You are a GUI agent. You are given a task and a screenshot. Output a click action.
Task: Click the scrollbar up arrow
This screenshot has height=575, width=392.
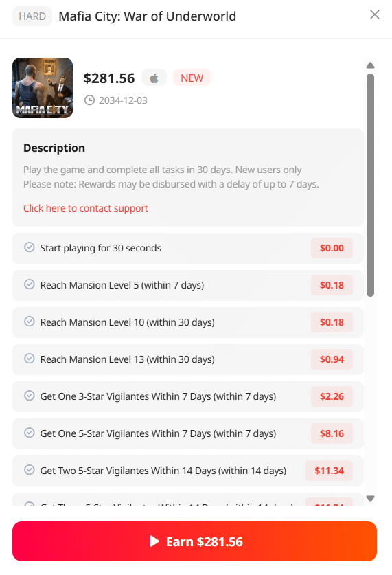pos(371,65)
